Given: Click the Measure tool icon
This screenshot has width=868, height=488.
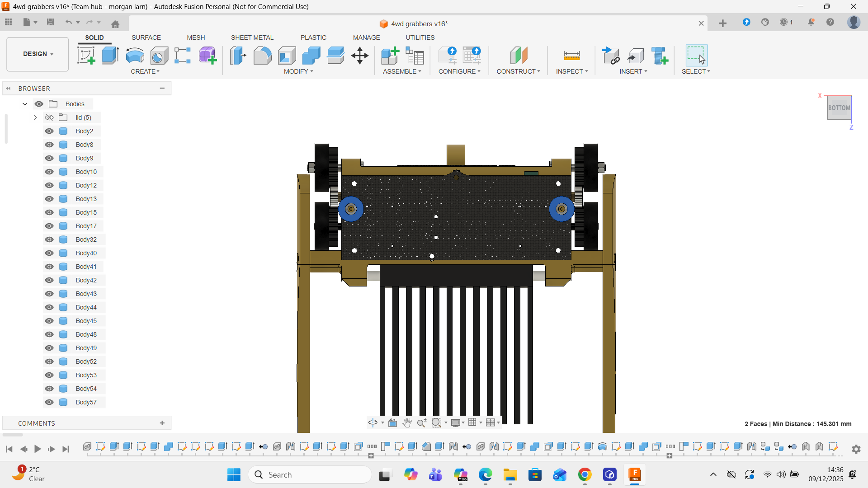Looking at the screenshot, I should click(x=571, y=56).
